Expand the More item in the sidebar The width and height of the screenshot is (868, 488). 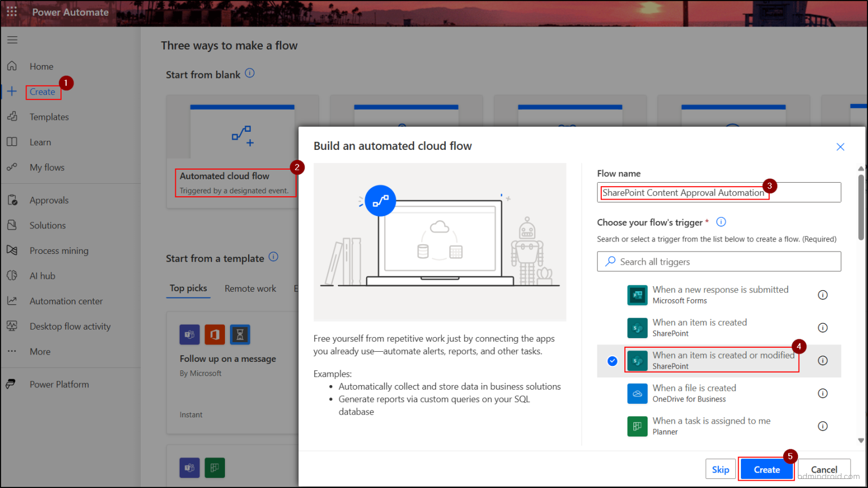(x=40, y=351)
